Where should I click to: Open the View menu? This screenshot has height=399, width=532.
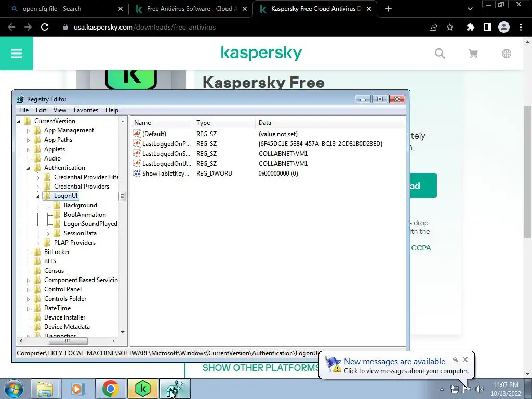pyautogui.click(x=60, y=110)
